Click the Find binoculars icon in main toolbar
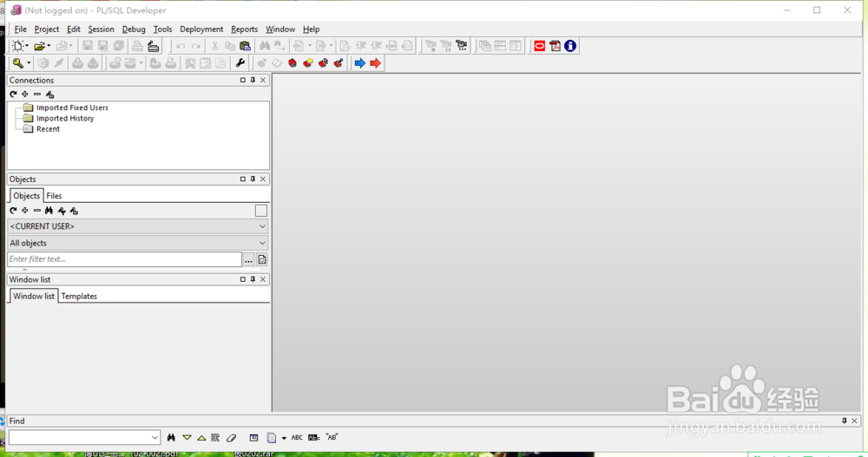Screen dimensions: 868x457 click(265, 46)
